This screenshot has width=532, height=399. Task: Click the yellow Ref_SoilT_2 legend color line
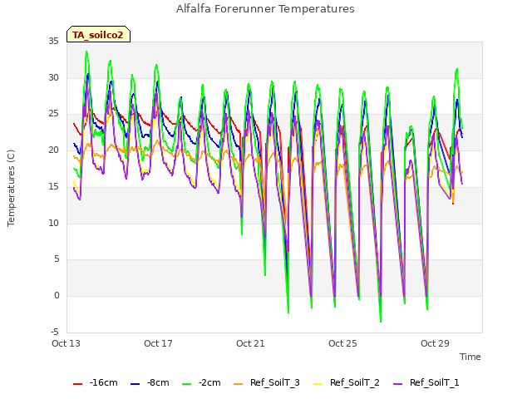(318, 384)
